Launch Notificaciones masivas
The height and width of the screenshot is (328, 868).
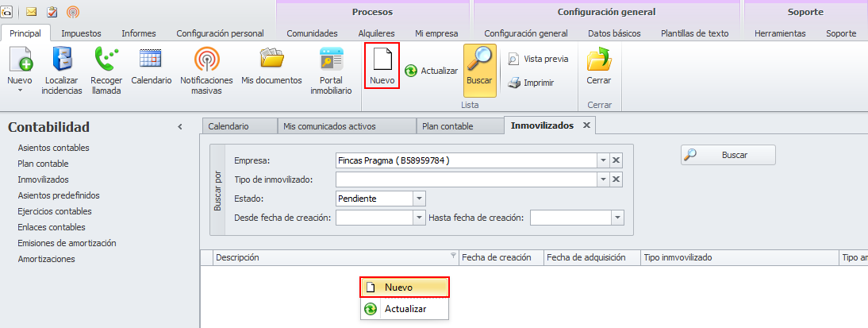[206, 60]
